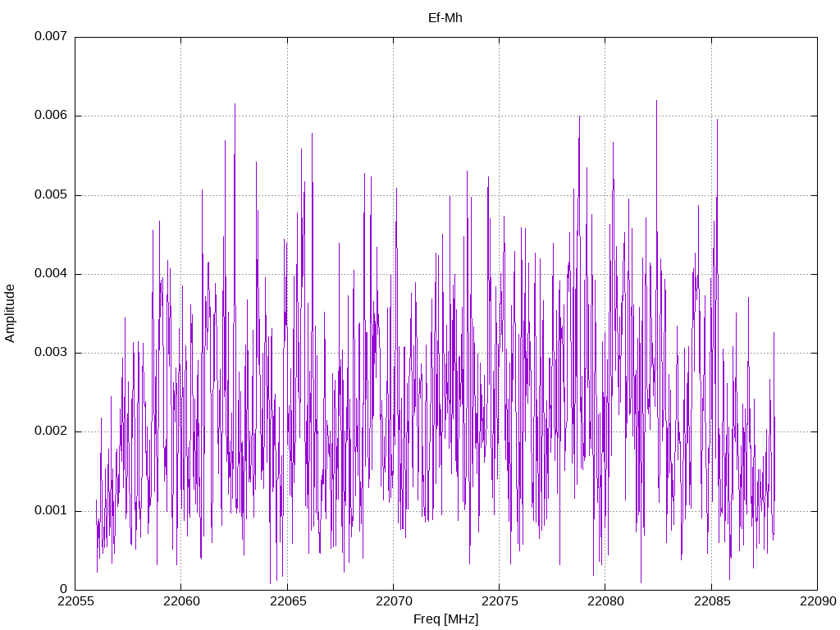Click the "Amplitude" y-axis label
Screen dimensions: 840x630
(10, 313)
